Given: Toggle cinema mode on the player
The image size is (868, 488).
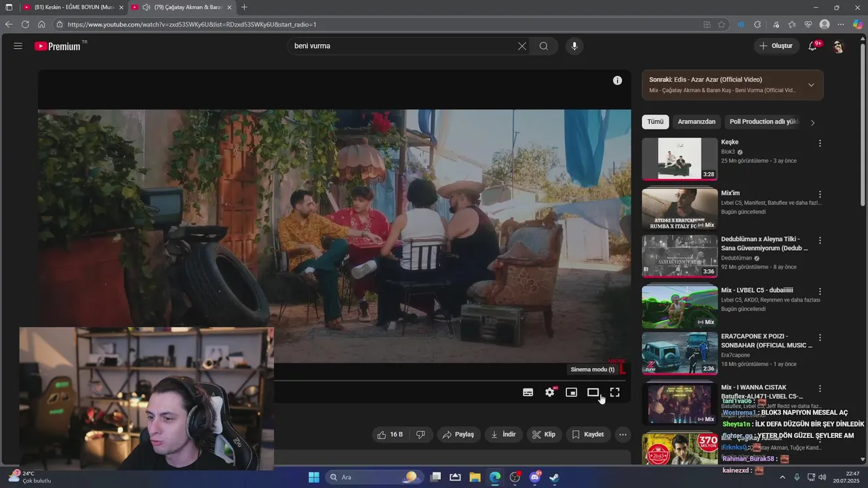Looking at the screenshot, I should (593, 392).
